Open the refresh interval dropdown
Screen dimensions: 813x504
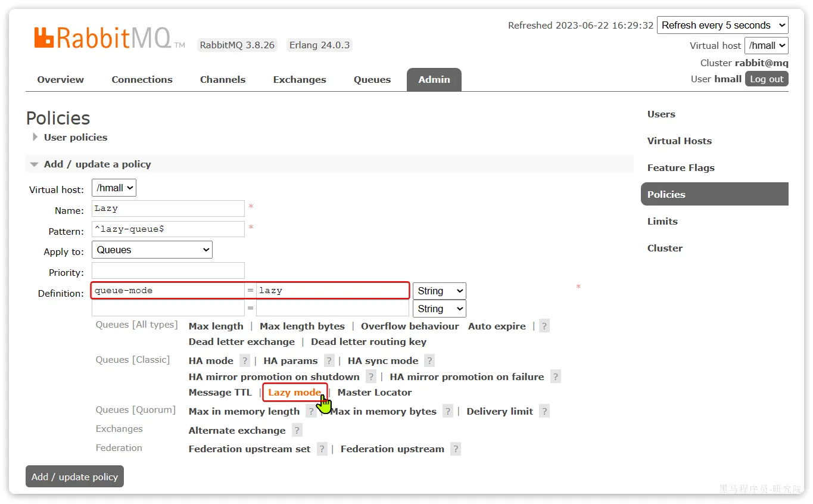pos(722,25)
